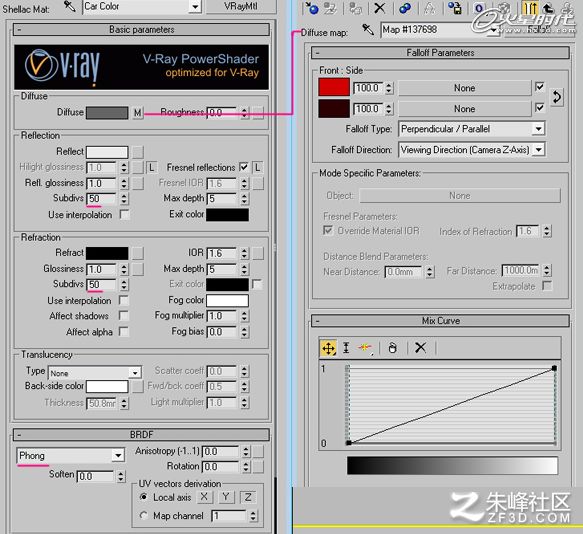Screen dimensions: 583x534
Task: Click Put to Library icon
Action: [454, 8]
